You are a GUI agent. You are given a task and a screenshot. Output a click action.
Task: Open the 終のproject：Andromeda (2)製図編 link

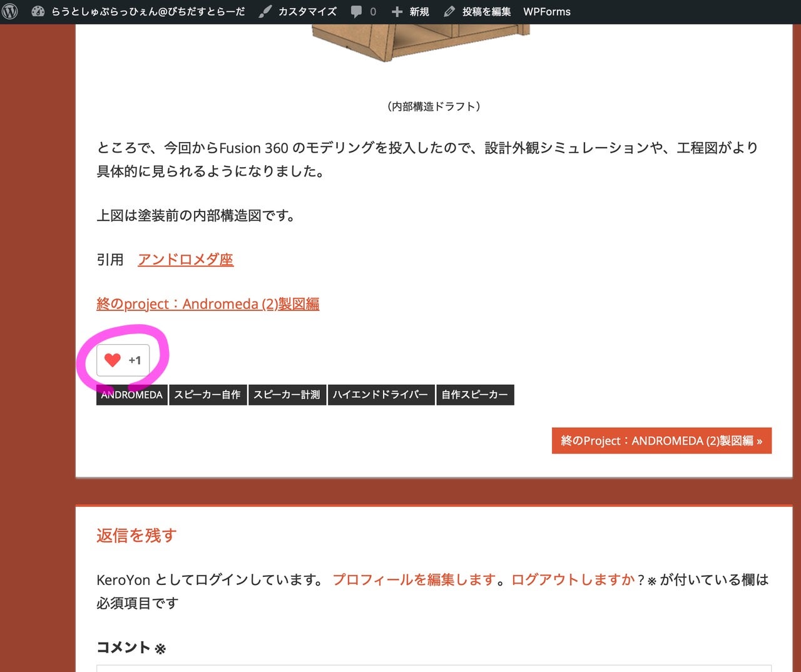pyautogui.click(x=208, y=303)
